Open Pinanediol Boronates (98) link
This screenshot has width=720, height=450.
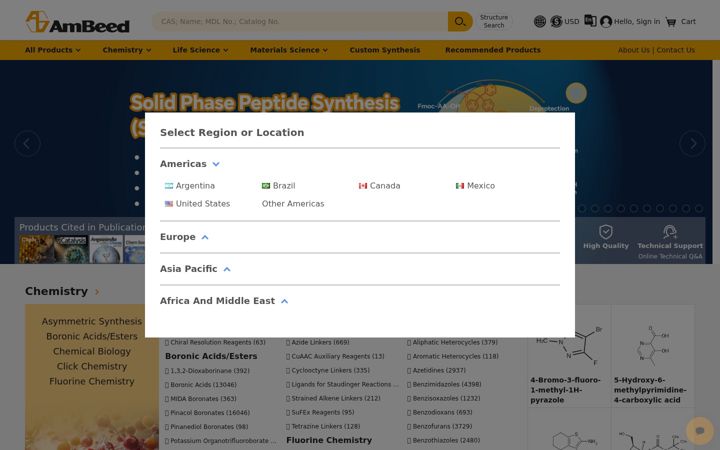click(207, 427)
